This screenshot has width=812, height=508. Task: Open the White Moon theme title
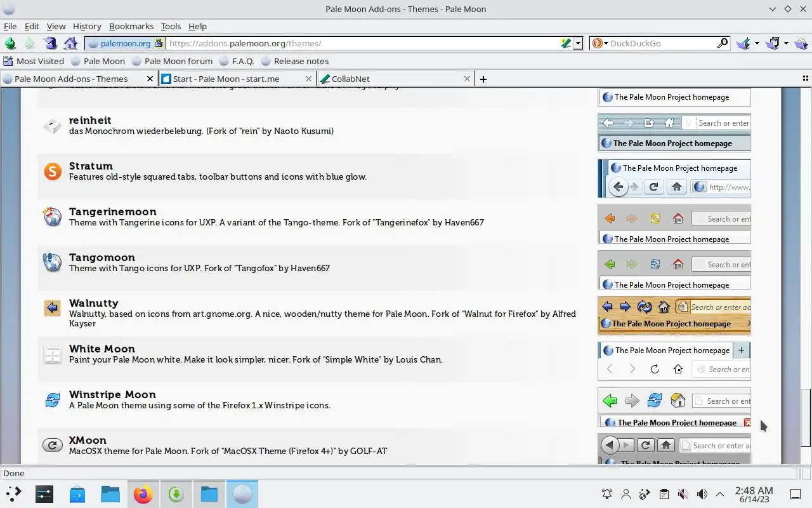(x=102, y=349)
